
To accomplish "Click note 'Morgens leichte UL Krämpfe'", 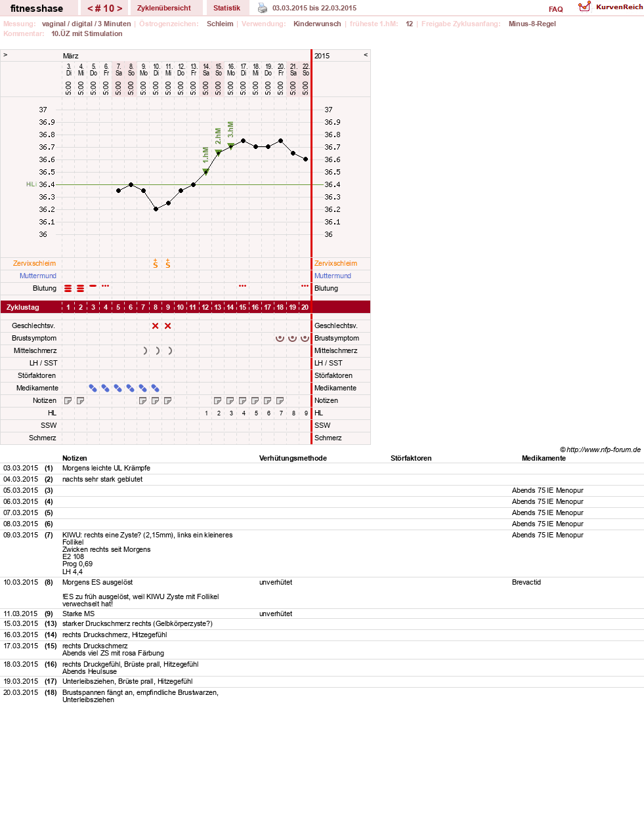I will [106, 468].
